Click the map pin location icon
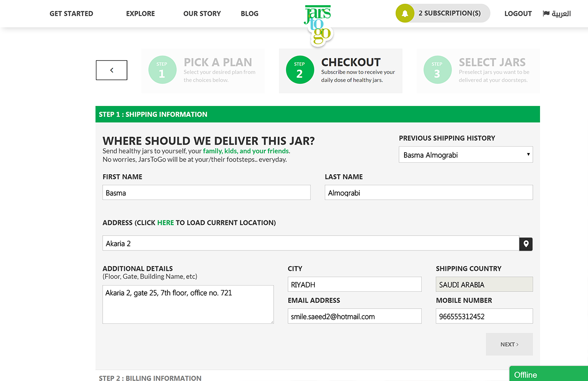This screenshot has width=588, height=381. pos(526,244)
